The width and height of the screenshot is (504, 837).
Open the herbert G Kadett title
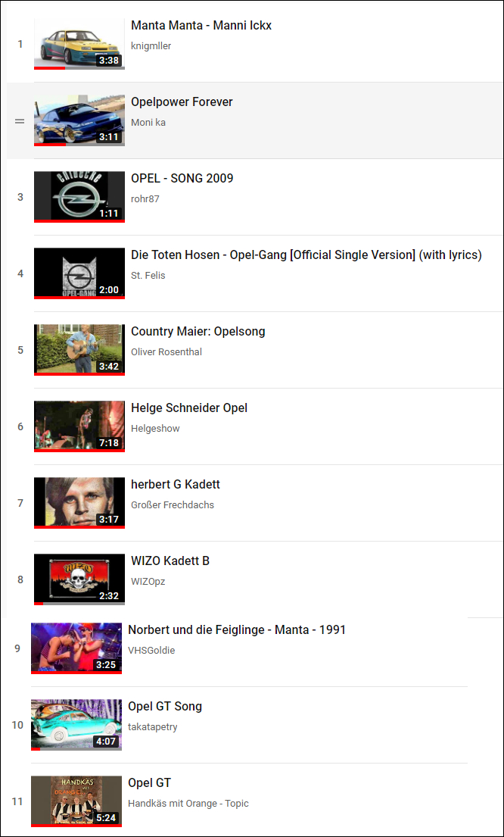click(176, 485)
